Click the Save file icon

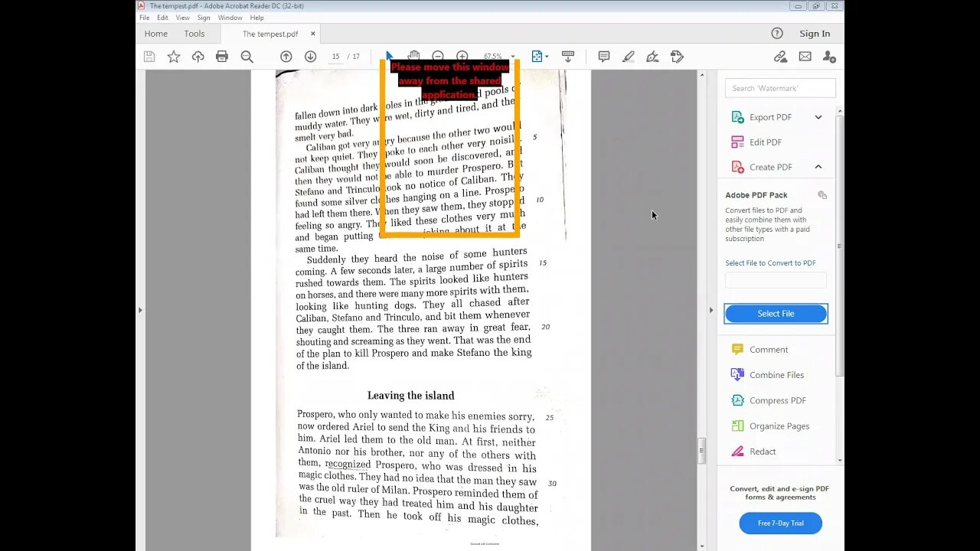point(149,57)
